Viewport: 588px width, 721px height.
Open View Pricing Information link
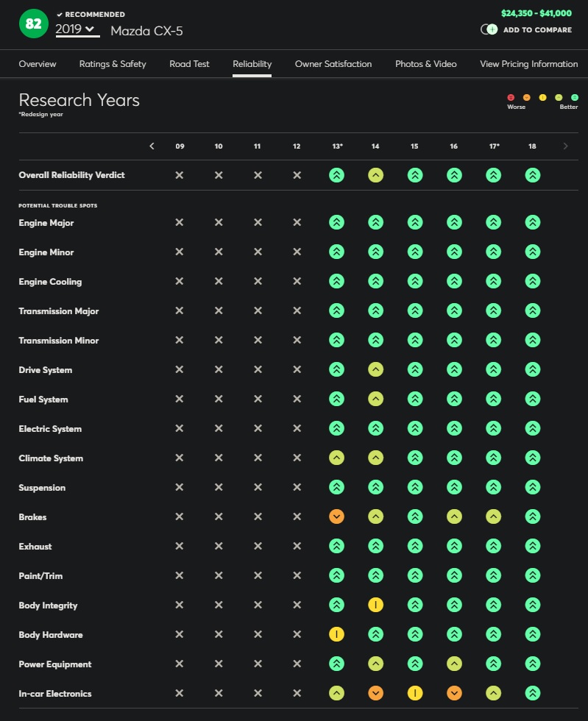pos(528,64)
